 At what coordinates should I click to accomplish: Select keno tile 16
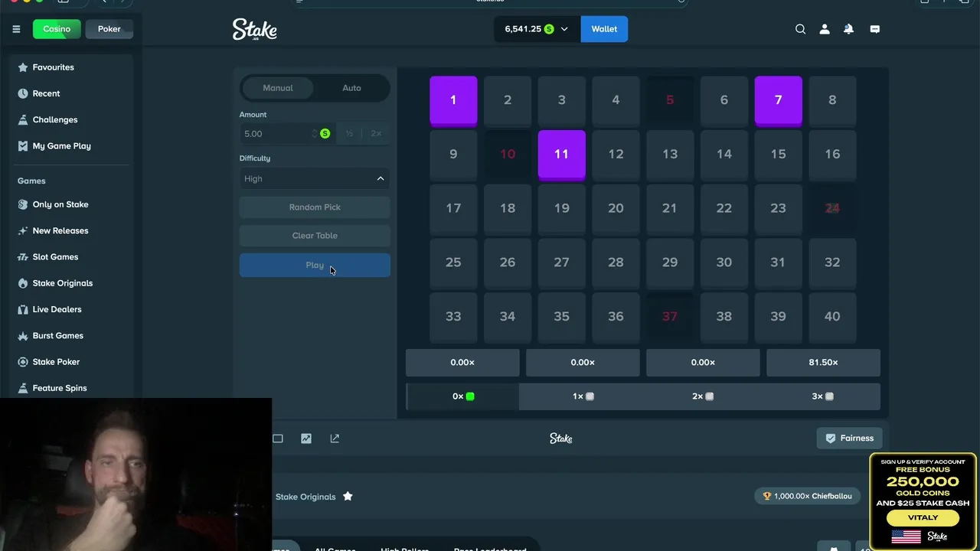tap(832, 154)
